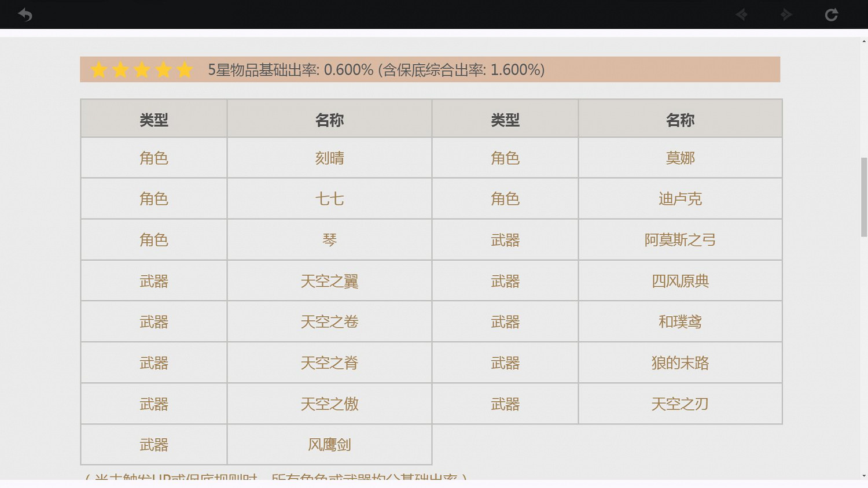Select the weapon entry 天空之刃

680,404
